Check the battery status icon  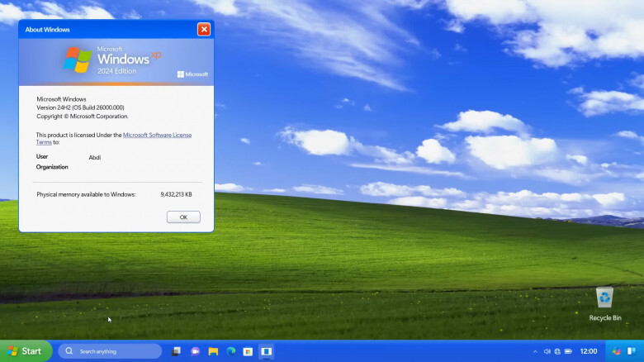(568, 351)
